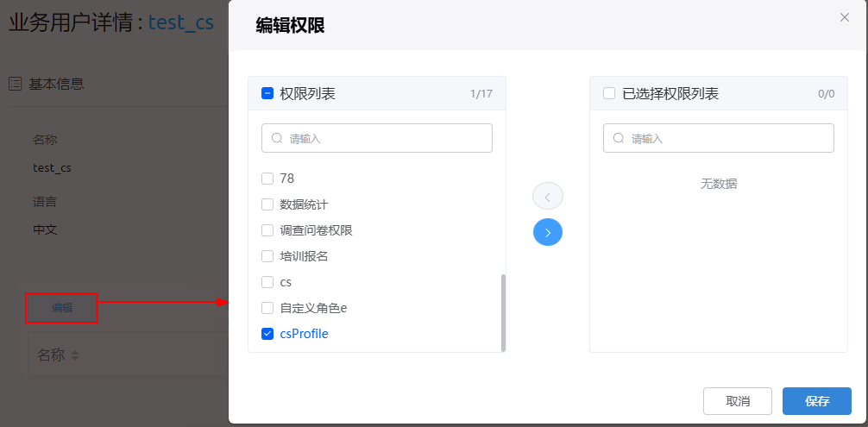Click the 权限列表 scrollbar thumb

pyautogui.click(x=503, y=312)
